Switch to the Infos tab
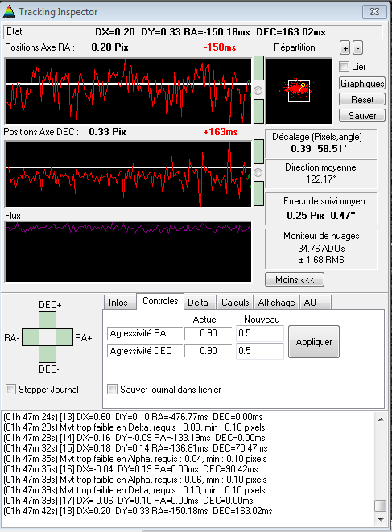Viewport: 392px width, 532px height. point(118,303)
